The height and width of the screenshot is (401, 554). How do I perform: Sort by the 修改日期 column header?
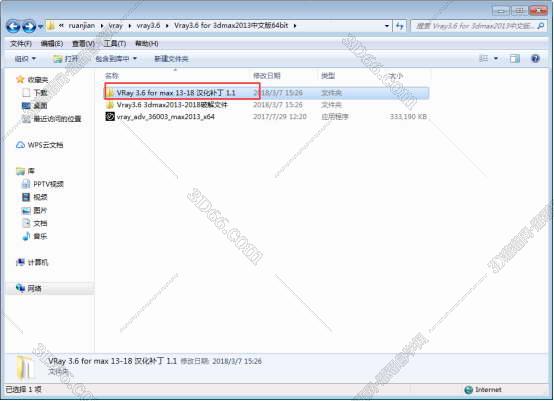(267, 76)
